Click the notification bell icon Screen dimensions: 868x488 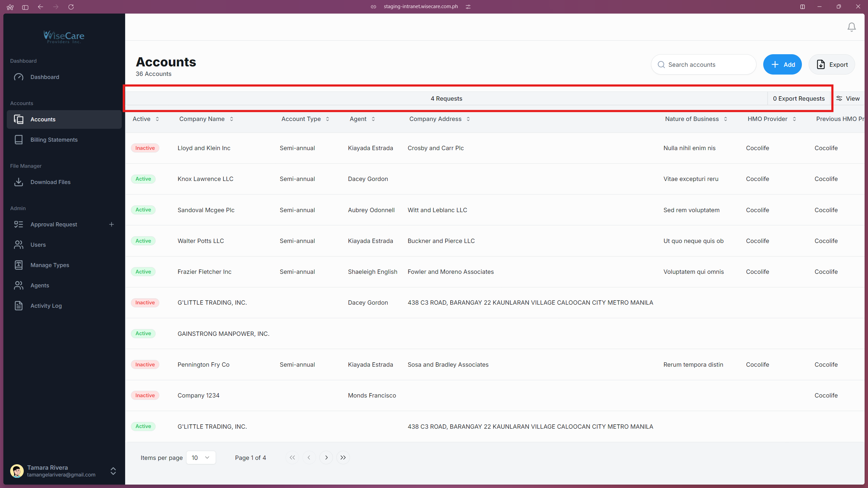851,27
